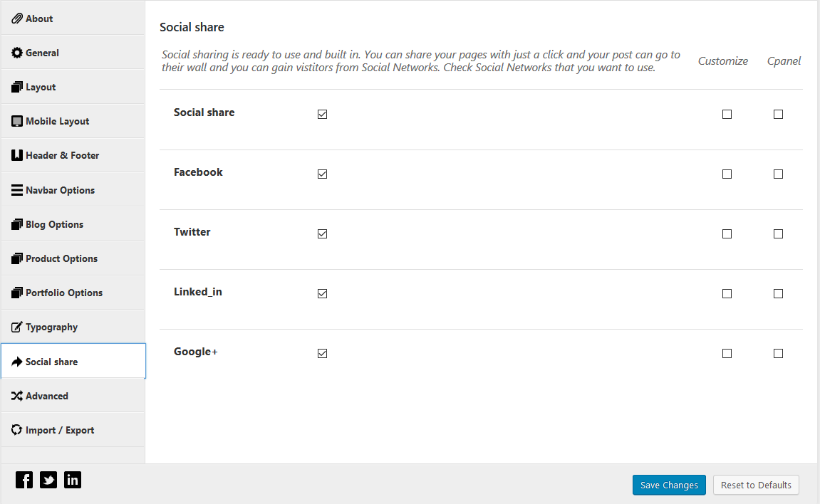The height and width of the screenshot is (504, 820).
Task: Click the LinkedIn icon in footer
Action: 73,480
